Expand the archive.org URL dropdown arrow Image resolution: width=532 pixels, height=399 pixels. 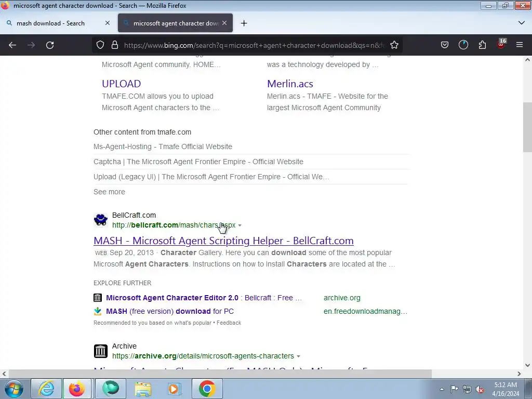coord(299,356)
